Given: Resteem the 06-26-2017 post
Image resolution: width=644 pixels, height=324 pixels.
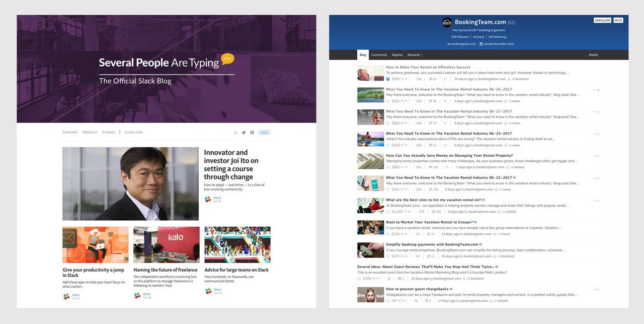Looking at the screenshot, I should [x=445, y=101].
